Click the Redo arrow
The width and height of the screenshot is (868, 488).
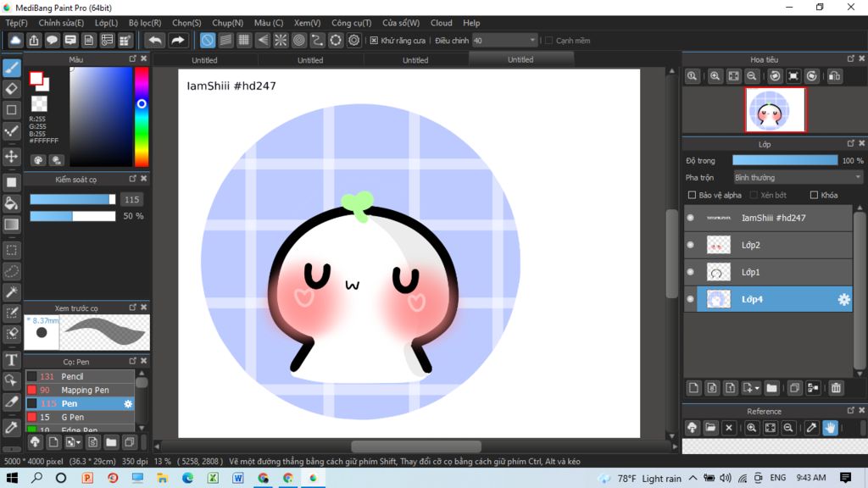click(178, 41)
